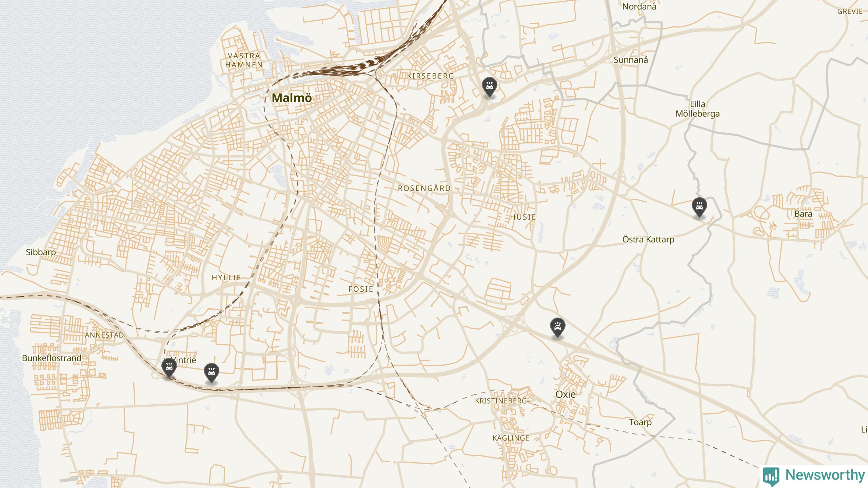Image resolution: width=868 pixels, height=488 pixels.
Task: Click the Husie district label
Action: coord(523,217)
